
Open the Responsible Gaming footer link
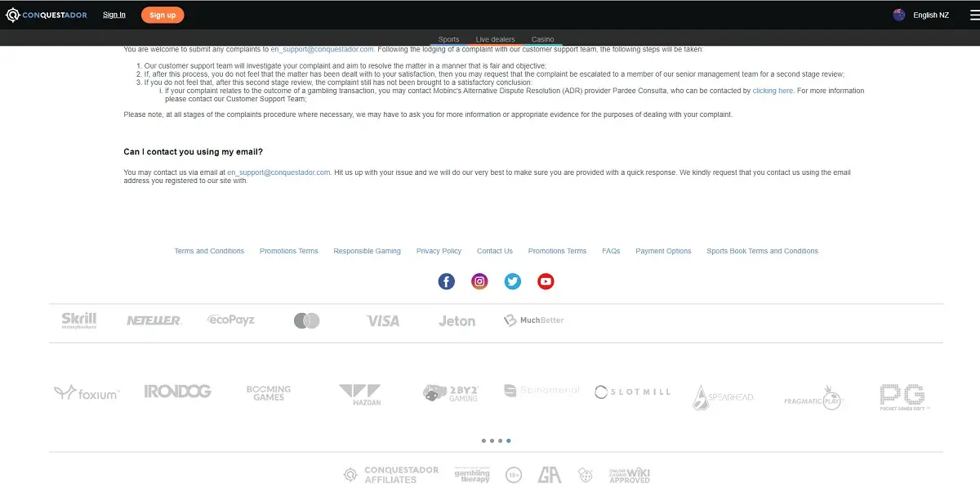(367, 251)
